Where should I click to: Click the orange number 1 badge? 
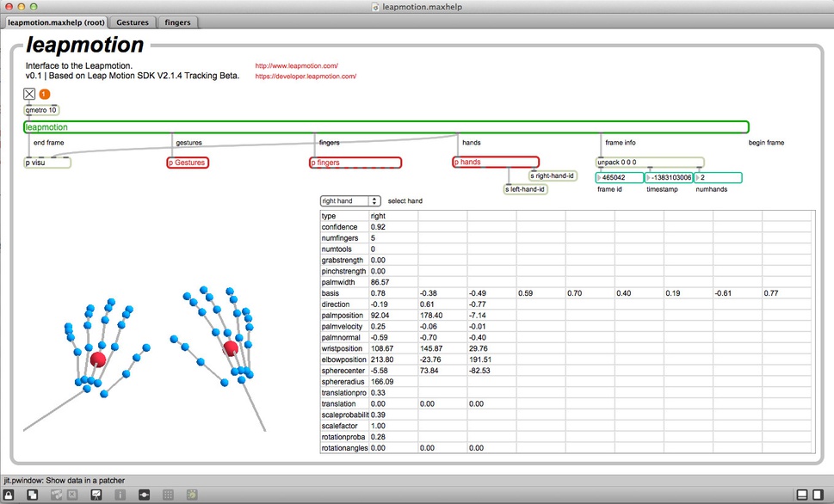[x=45, y=94]
